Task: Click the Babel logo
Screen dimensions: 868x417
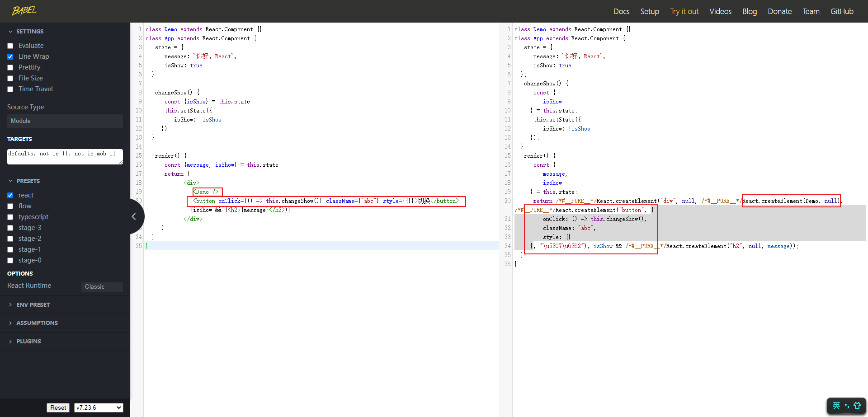Action: point(24,11)
